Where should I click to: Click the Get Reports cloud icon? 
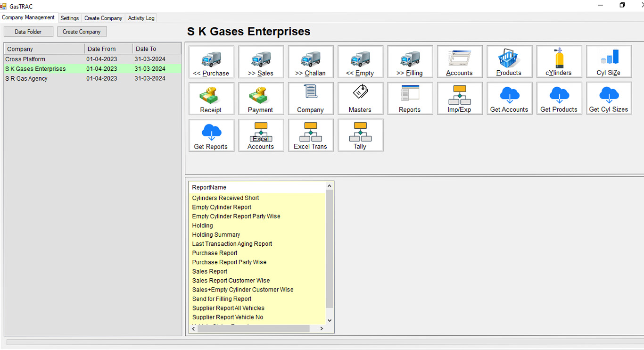(x=211, y=135)
